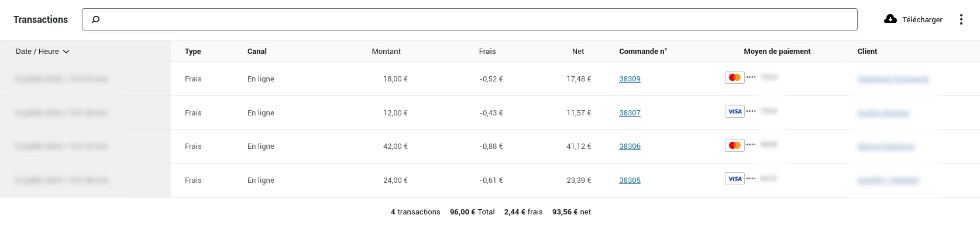Click the Visa icon for order 38305

pos(735,179)
